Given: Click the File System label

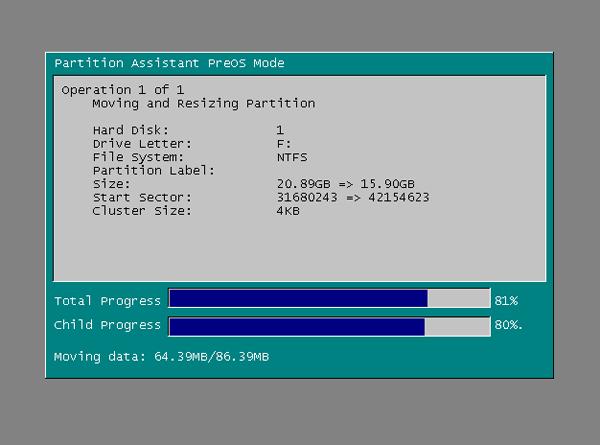Looking at the screenshot, I should coord(138,157).
